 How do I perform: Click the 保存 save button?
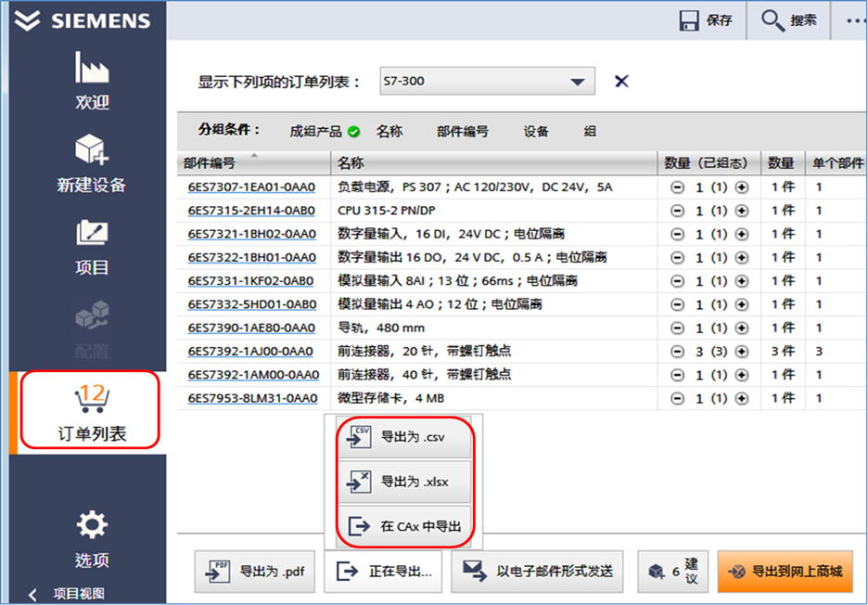(x=706, y=20)
